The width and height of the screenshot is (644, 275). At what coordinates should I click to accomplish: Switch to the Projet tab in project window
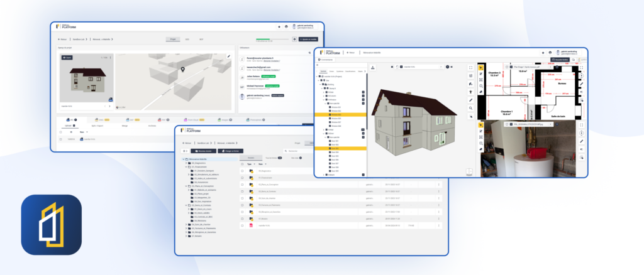173,40
